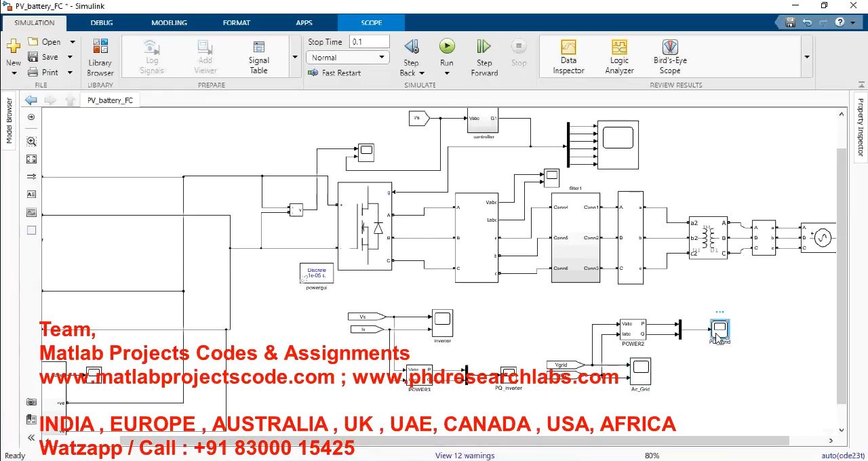Screen dimensions: 868x461
Task: Click the Hide/Show Explorer Bar icon
Action: point(31,117)
